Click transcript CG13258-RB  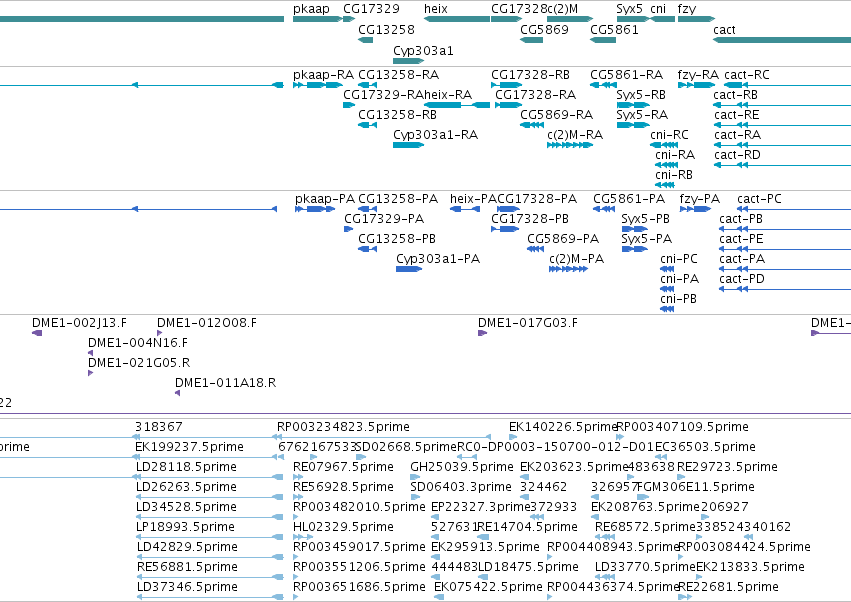point(397,115)
